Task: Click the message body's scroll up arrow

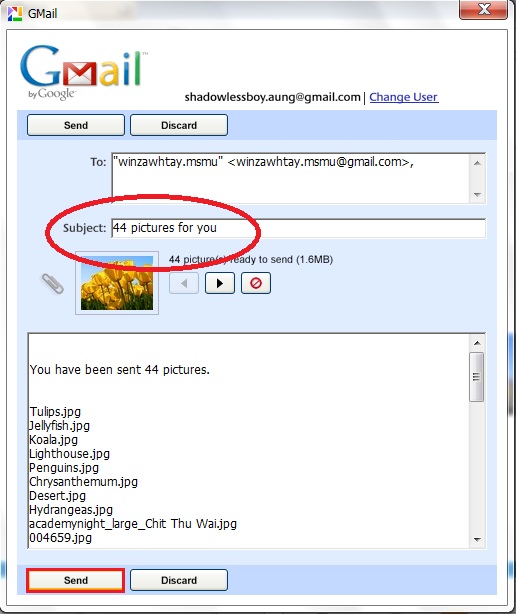Action: 477,343
